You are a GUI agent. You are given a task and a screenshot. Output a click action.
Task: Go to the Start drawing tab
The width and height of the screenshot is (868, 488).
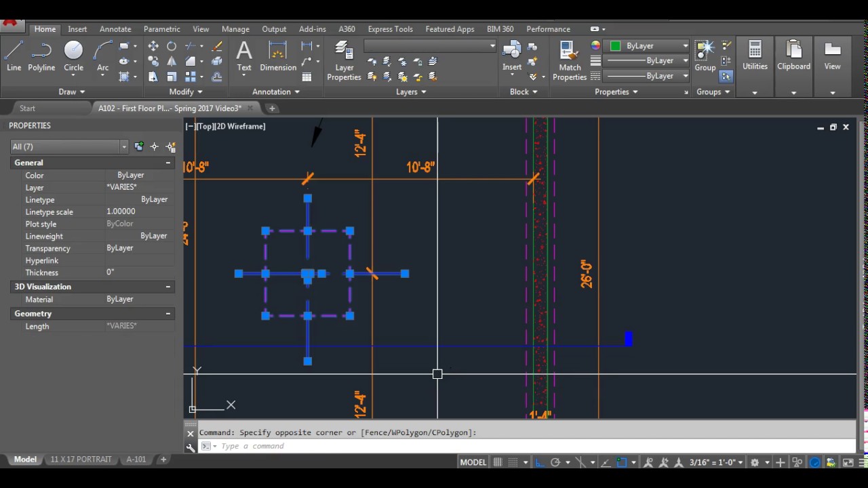tap(27, 108)
